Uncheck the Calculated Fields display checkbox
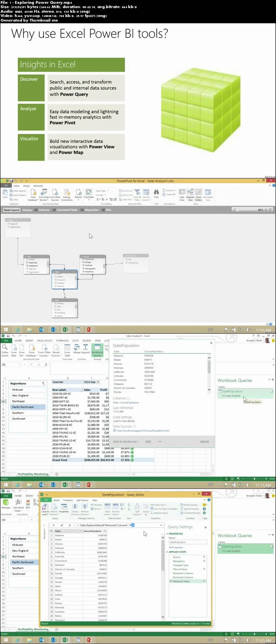The width and height of the screenshot is (276, 644). (x=54, y=210)
